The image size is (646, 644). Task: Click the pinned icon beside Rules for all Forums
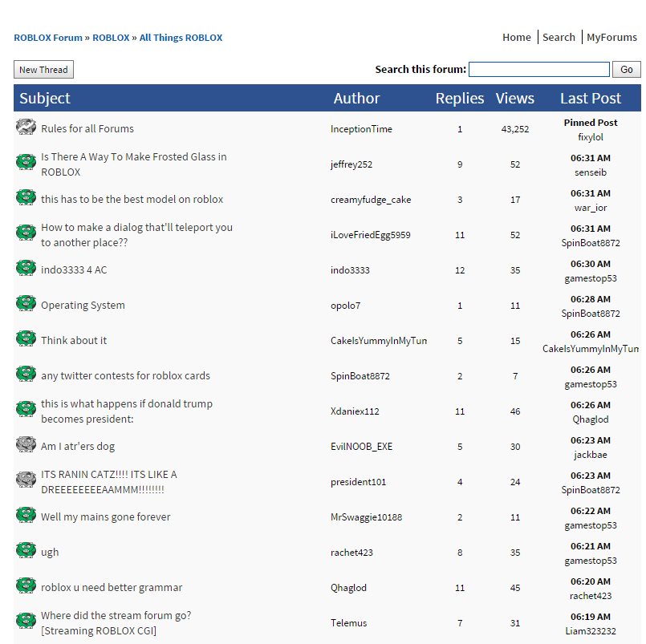tap(26, 127)
